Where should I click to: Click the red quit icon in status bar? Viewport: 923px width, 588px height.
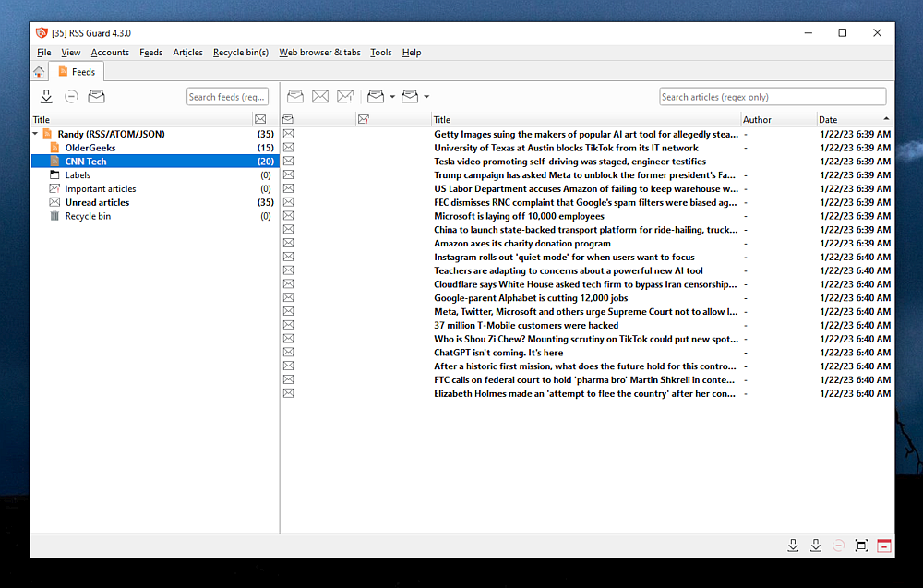(x=883, y=546)
